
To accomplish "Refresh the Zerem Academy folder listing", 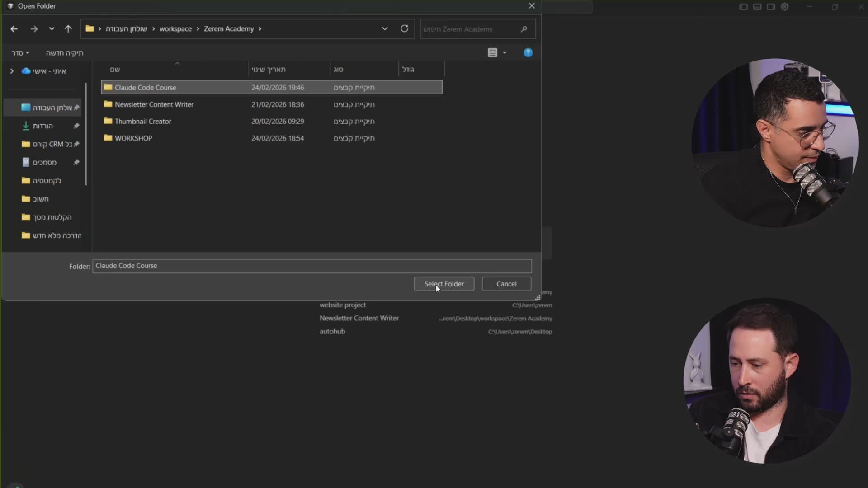I will click(404, 28).
